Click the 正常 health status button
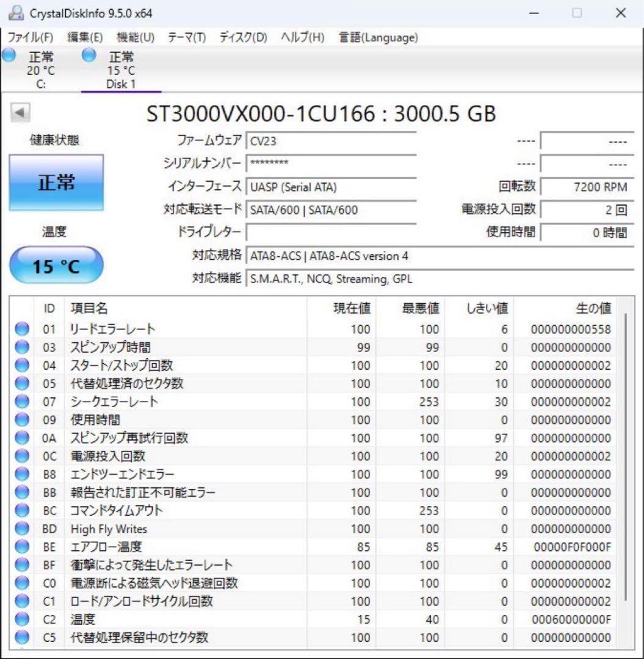Screen dimensions: 644x659 click(x=56, y=182)
